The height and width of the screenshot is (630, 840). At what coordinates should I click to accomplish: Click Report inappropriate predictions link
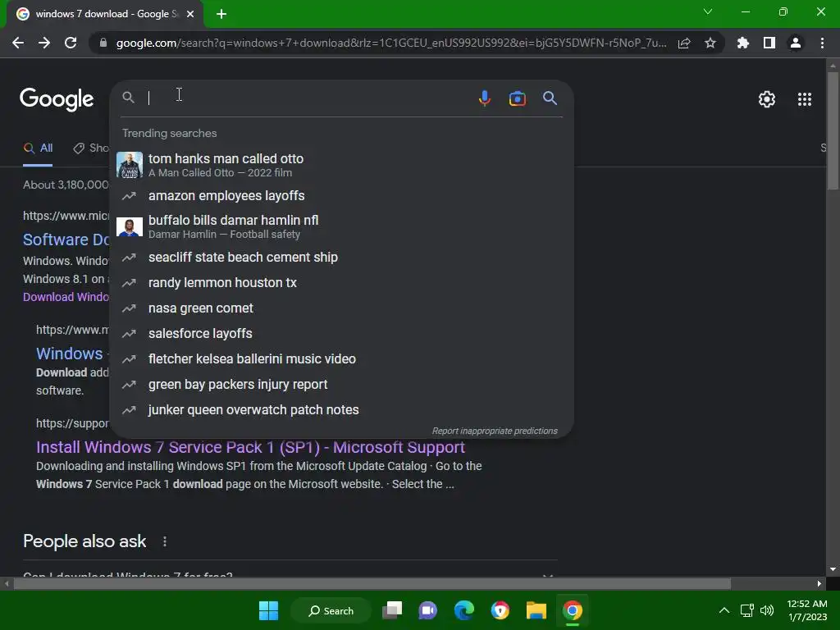[495, 431]
